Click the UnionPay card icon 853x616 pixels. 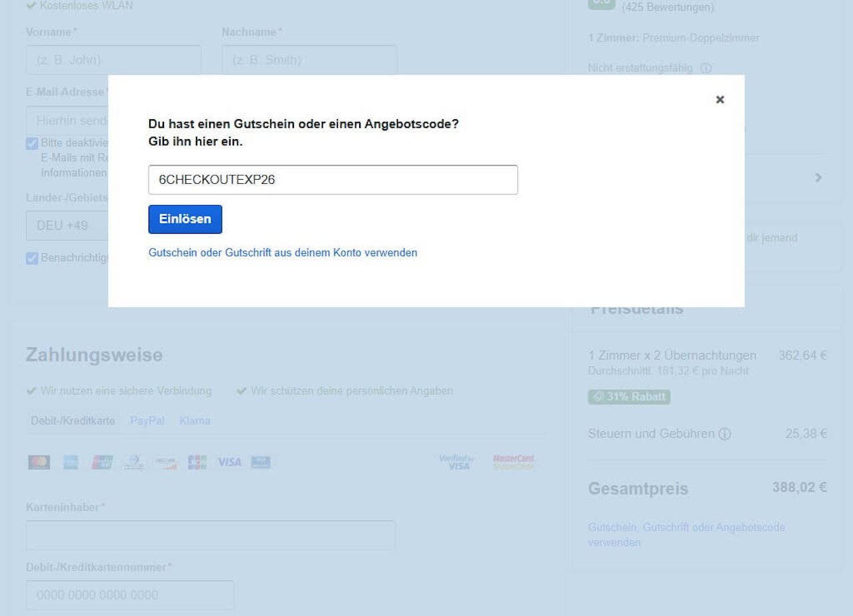[102, 462]
